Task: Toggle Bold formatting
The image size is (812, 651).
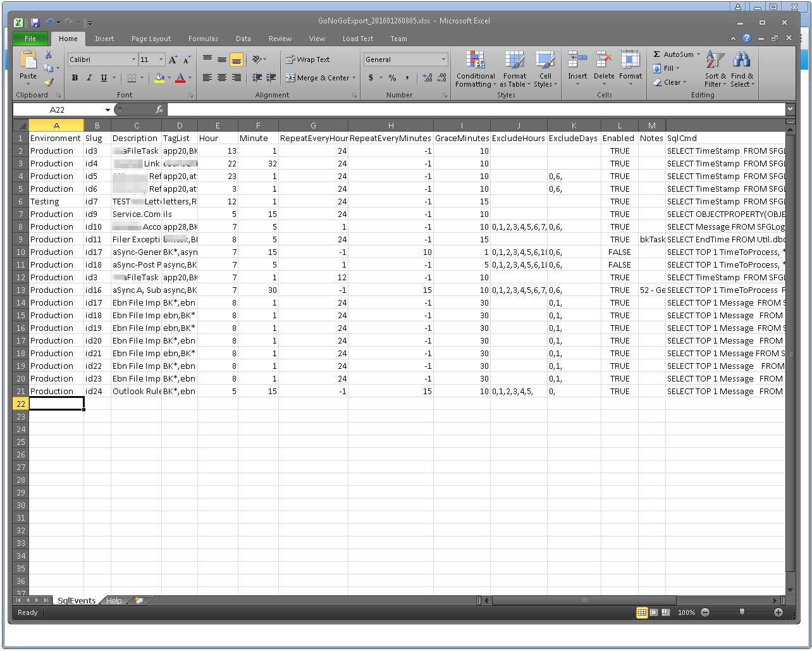Action: point(75,78)
